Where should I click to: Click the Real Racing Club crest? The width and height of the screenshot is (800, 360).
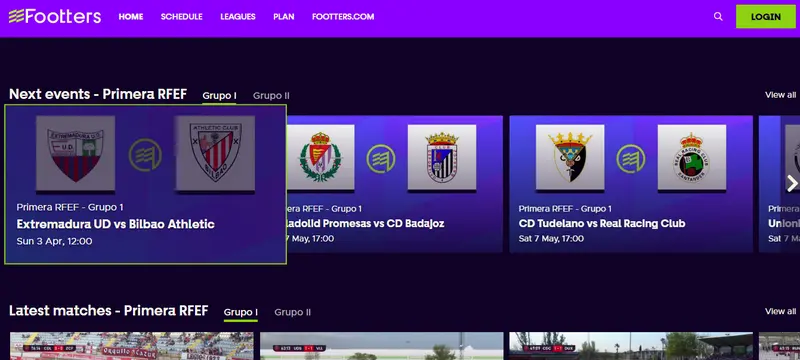click(x=692, y=158)
